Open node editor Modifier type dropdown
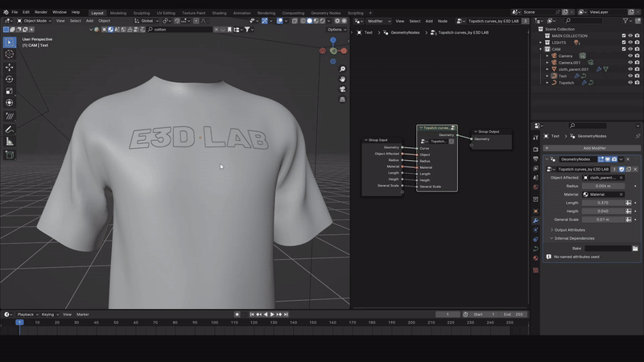Viewport: 644px width, 362px height. tap(378, 21)
